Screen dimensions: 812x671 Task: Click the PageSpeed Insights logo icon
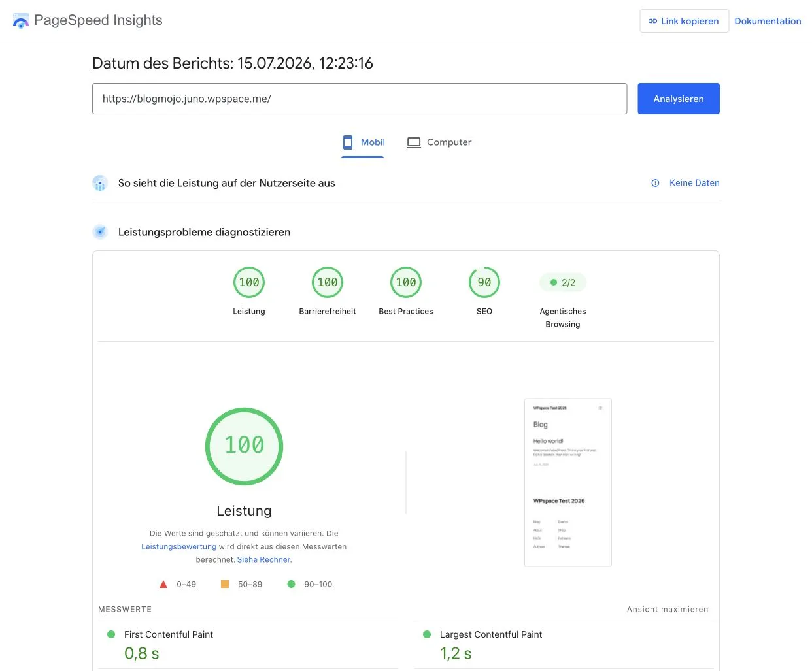pos(21,21)
